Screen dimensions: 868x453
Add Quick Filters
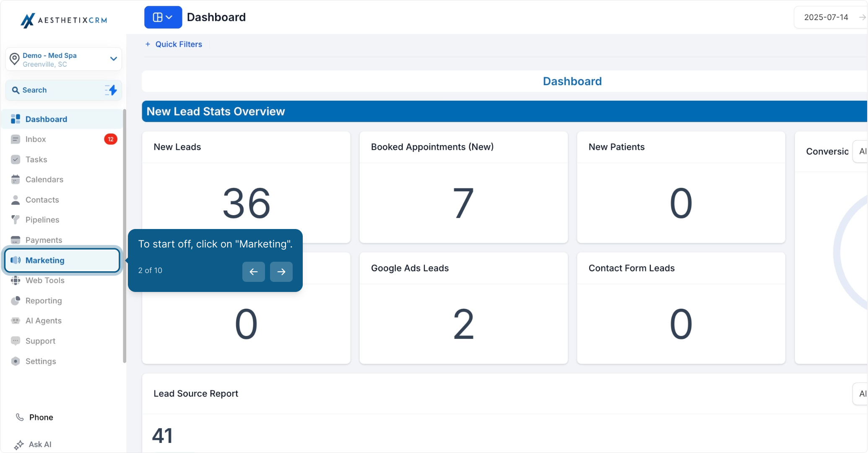[x=174, y=44]
